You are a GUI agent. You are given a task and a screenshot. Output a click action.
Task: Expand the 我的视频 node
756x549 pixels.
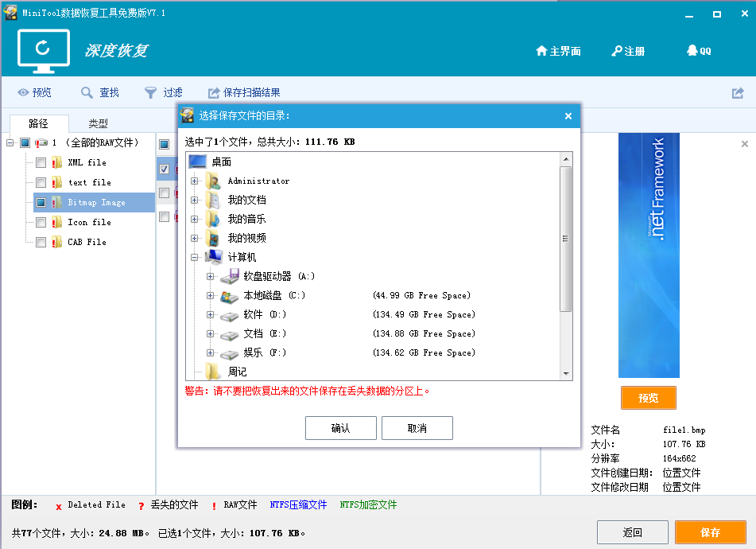pos(194,238)
